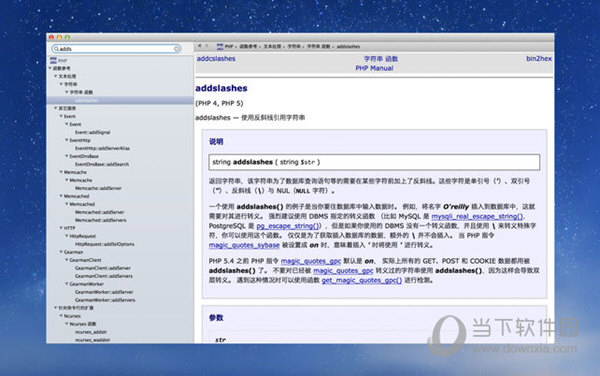
Task: Select Event::addSignal in the tree
Action: pos(93,132)
